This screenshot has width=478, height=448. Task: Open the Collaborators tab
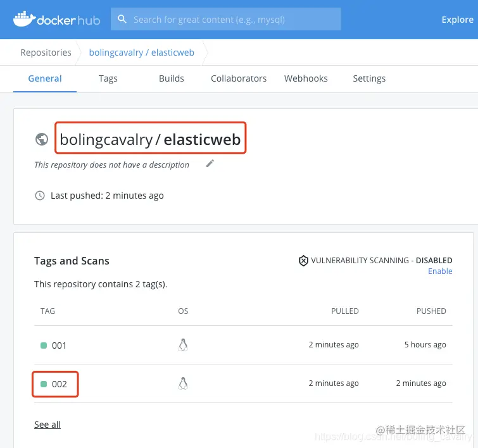coord(239,78)
